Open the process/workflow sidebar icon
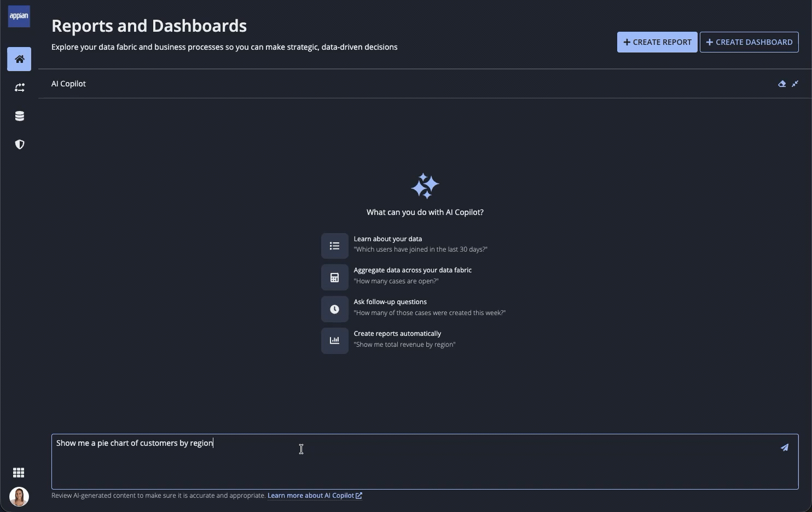The height and width of the screenshot is (512, 812). pyautogui.click(x=19, y=88)
